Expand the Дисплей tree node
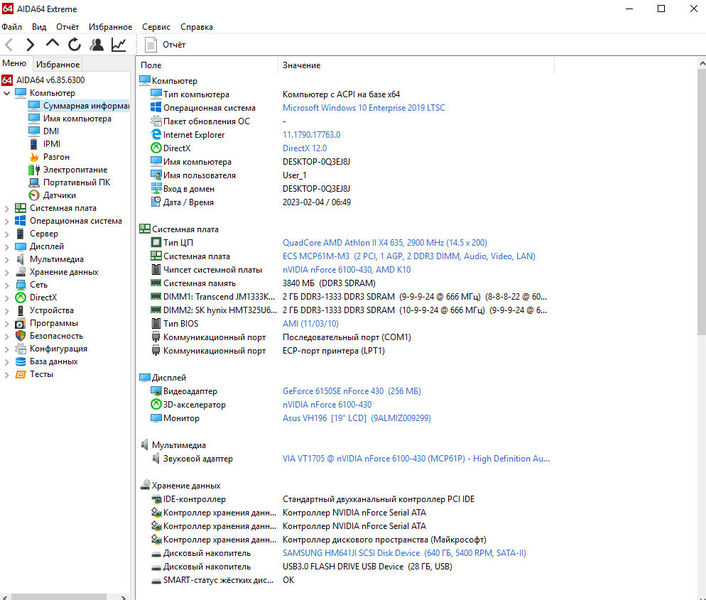Viewport: 706px width, 600px height. tap(7, 247)
